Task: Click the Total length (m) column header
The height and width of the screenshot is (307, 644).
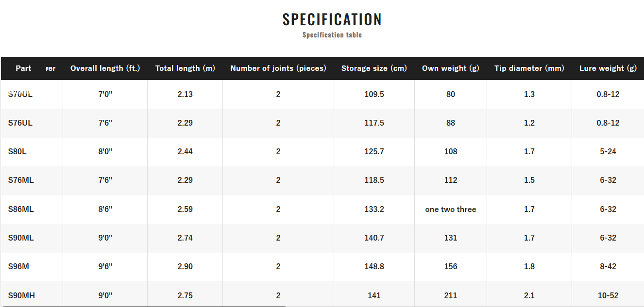Action: pos(185,68)
